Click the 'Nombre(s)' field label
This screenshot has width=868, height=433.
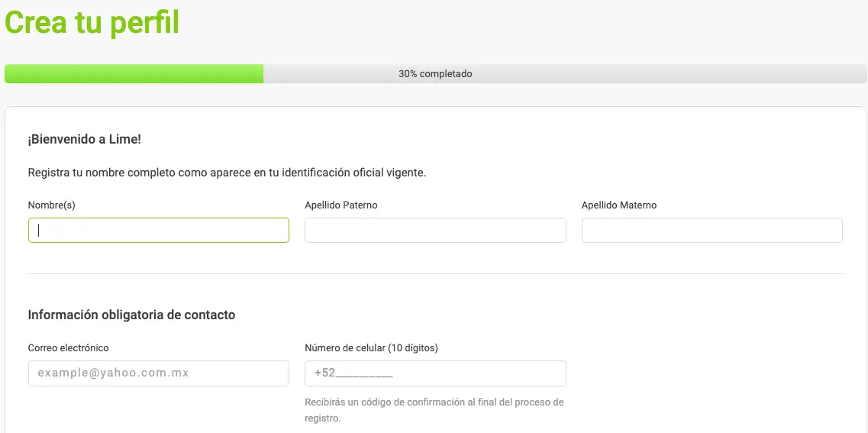[x=51, y=205]
